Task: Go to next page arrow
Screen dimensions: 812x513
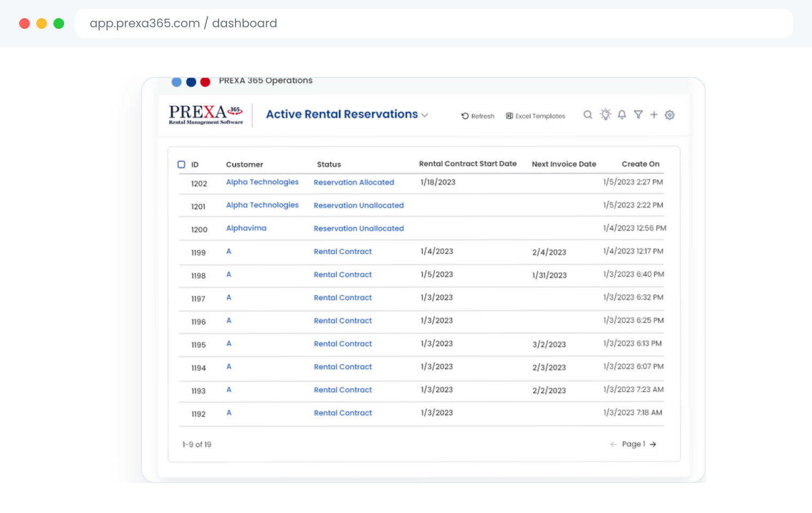Action: [653, 445]
